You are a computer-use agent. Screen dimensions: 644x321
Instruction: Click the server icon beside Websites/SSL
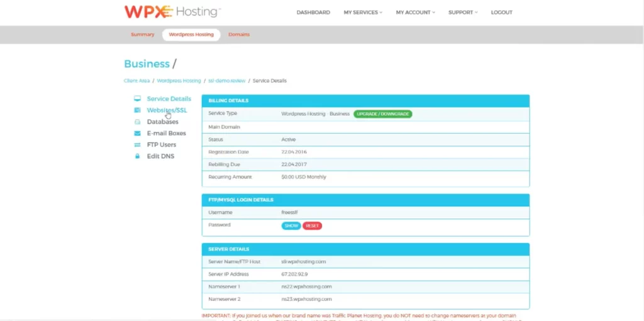137,111
